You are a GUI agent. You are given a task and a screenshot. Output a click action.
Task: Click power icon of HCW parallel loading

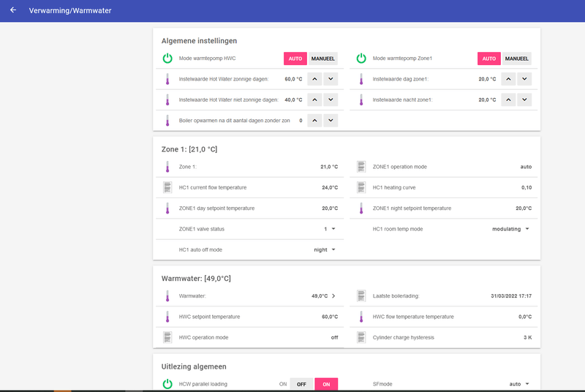click(167, 384)
